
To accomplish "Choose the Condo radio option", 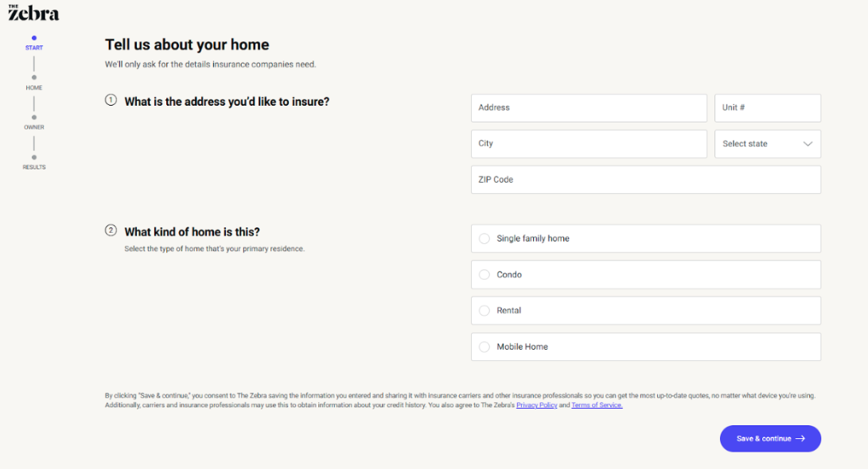I will click(x=485, y=275).
